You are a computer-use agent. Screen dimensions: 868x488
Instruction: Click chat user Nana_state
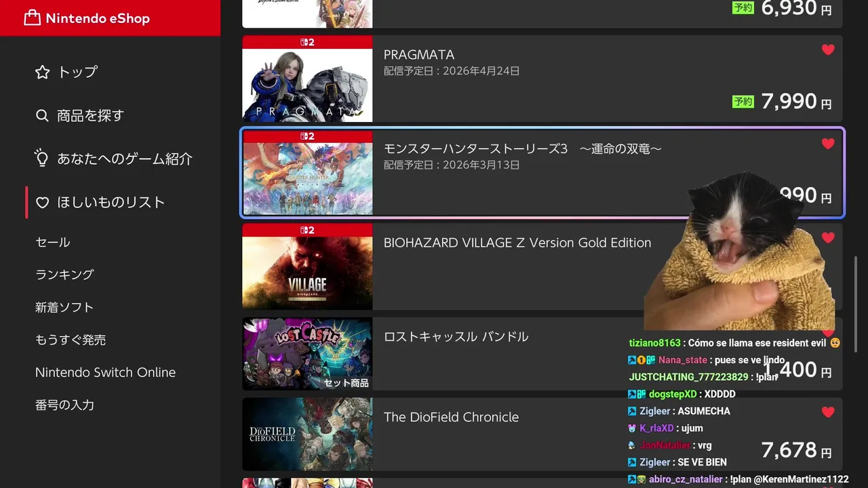[683, 360]
